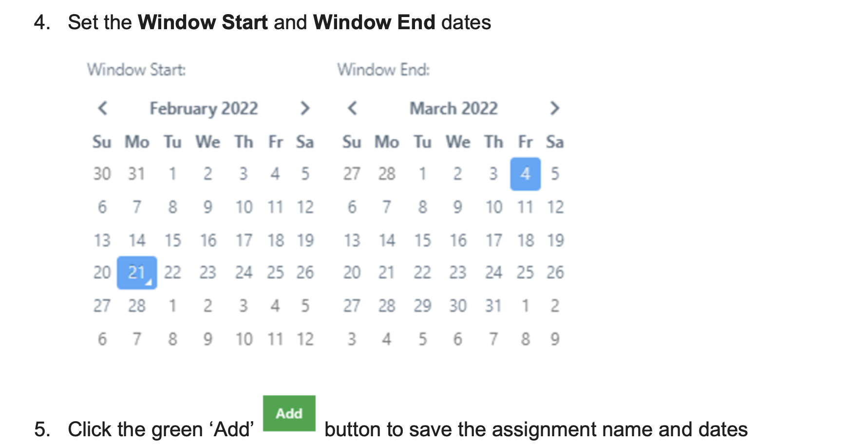
Task: Select March 31 in Window End calendar
Action: [493, 306]
